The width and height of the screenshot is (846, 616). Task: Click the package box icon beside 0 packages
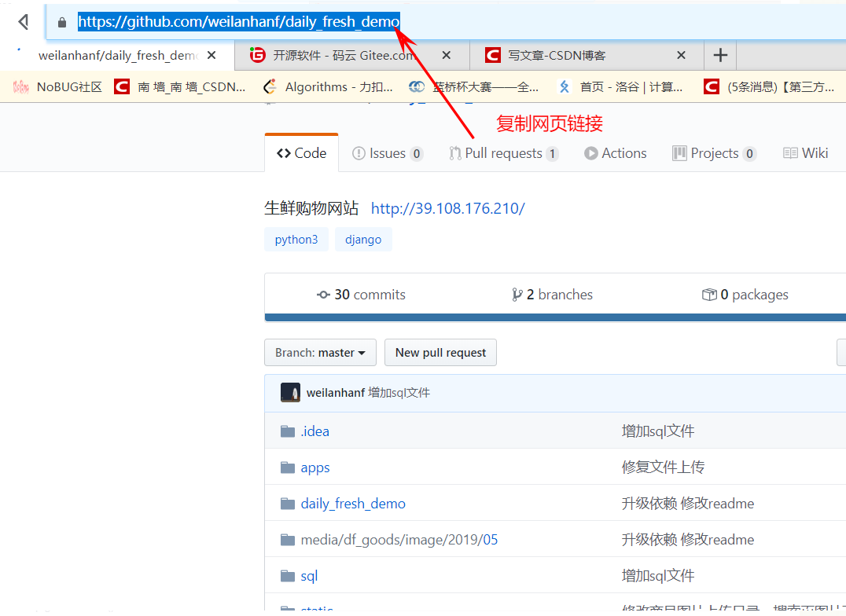click(712, 294)
